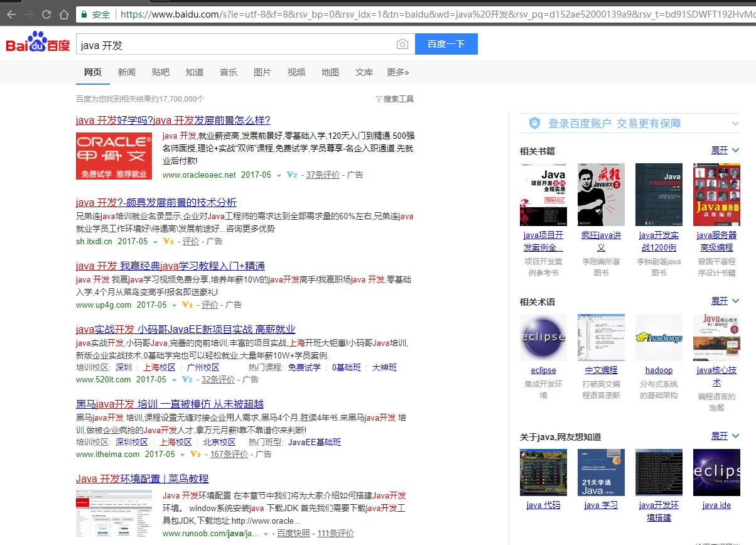Image resolution: width=756 pixels, height=545 pixels.
Task: Open the java开发环境搭建 link
Action: (659, 511)
